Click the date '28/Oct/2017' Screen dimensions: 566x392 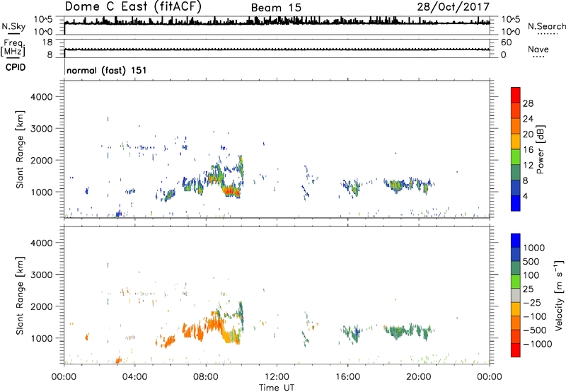tap(454, 6)
